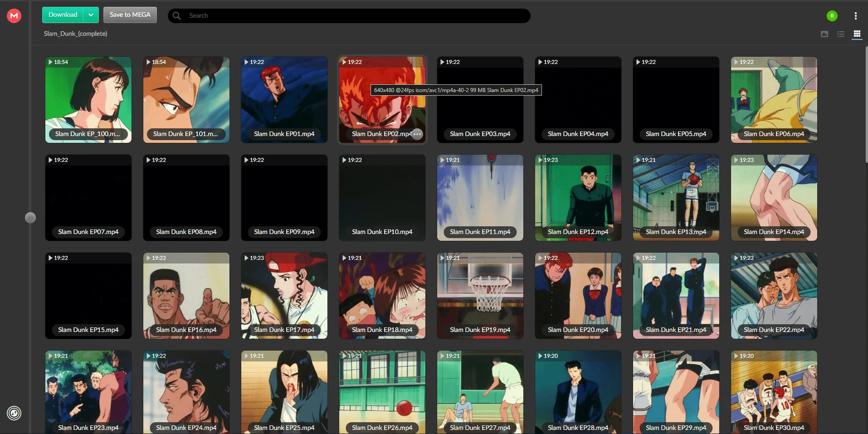868x434 pixels.
Task: Open the Slam Dunk EP05.mp4 thumbnail
Action: click(x=676, y=100)
